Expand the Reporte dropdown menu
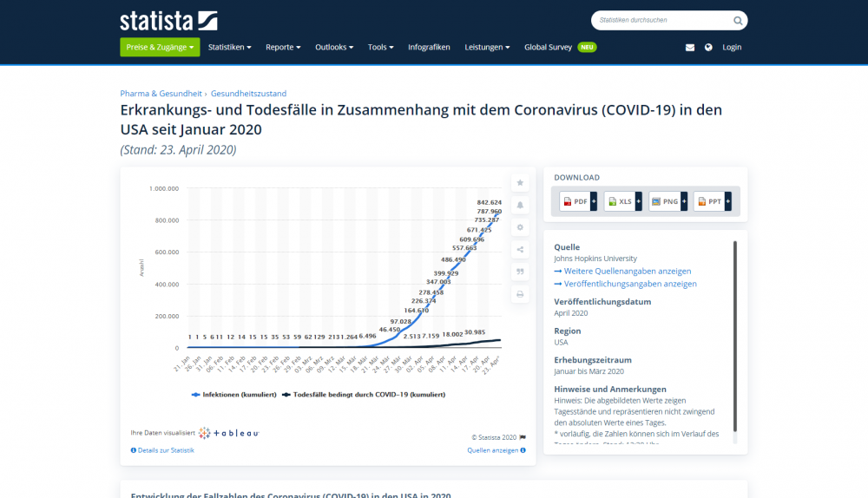This screenshot has width=868, height=498. 283,48
